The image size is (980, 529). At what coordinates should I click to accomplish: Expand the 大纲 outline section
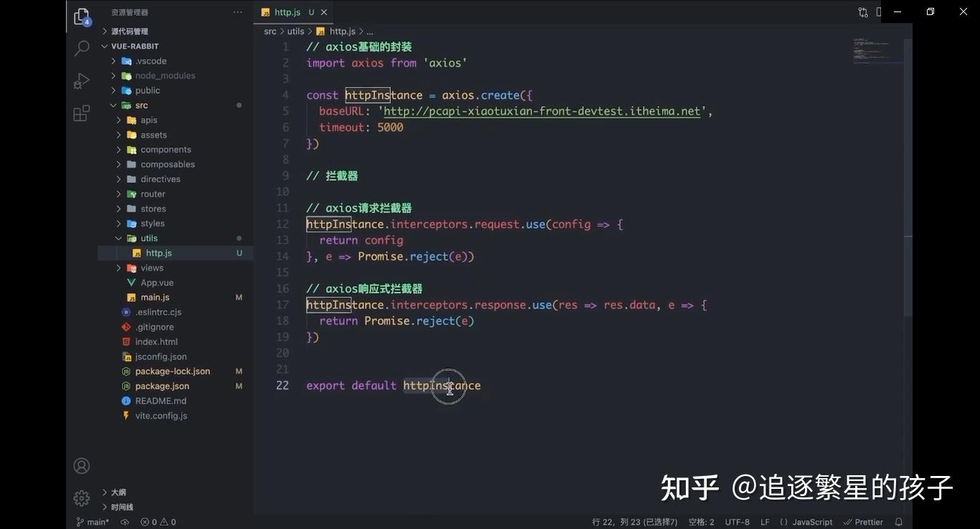pos(118,492)
